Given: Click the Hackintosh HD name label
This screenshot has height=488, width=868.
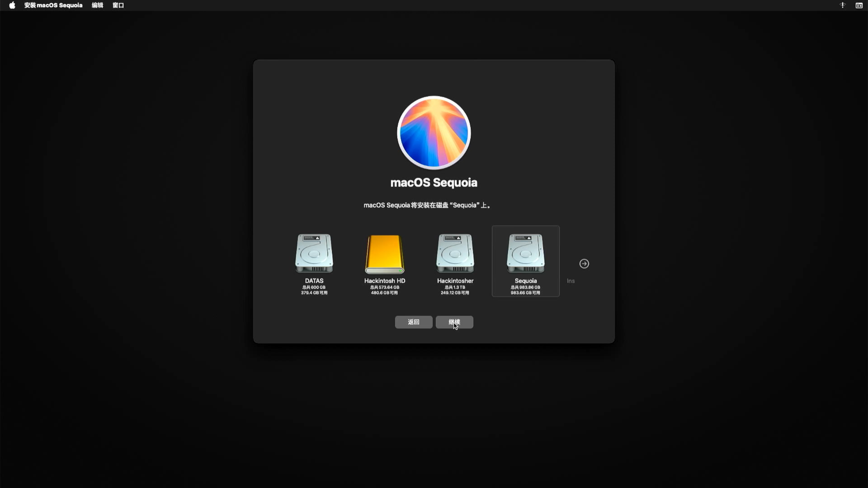Looking at the screenshot, I should coord(384,281).
